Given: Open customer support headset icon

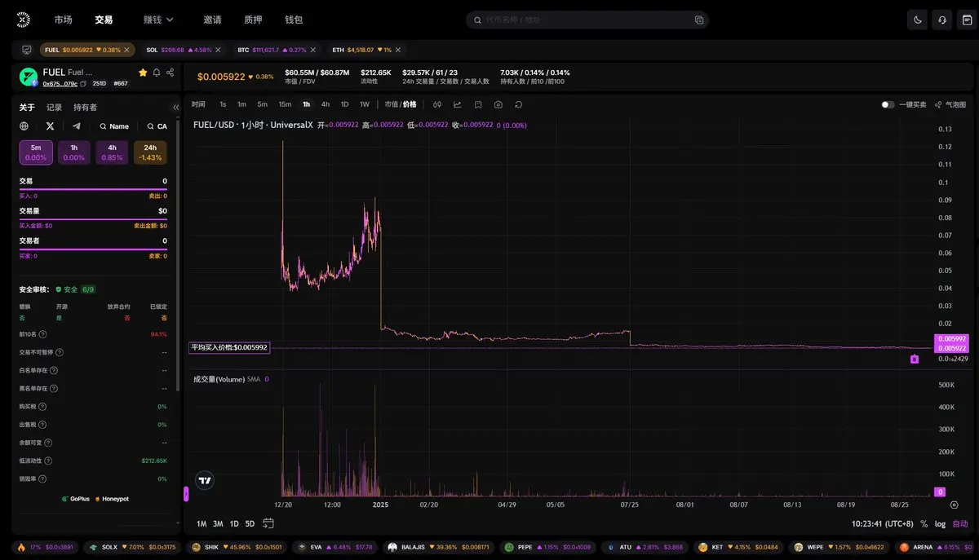Looking at the screenshot, I should coord(943,20).
